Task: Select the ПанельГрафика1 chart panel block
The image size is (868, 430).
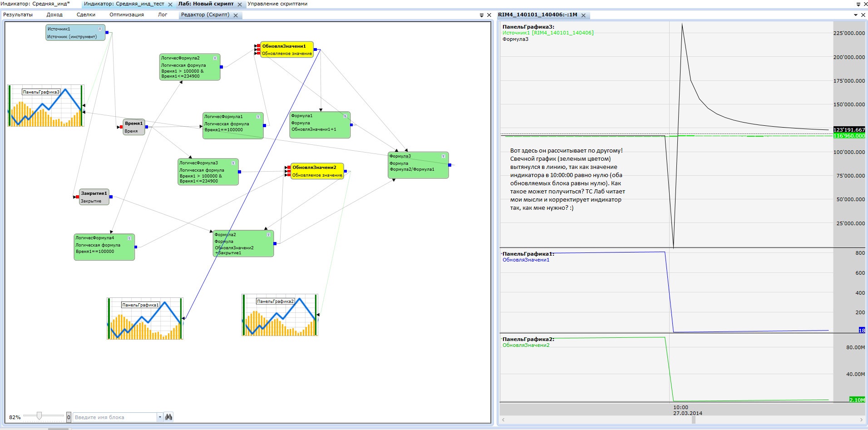Action: 145,319
